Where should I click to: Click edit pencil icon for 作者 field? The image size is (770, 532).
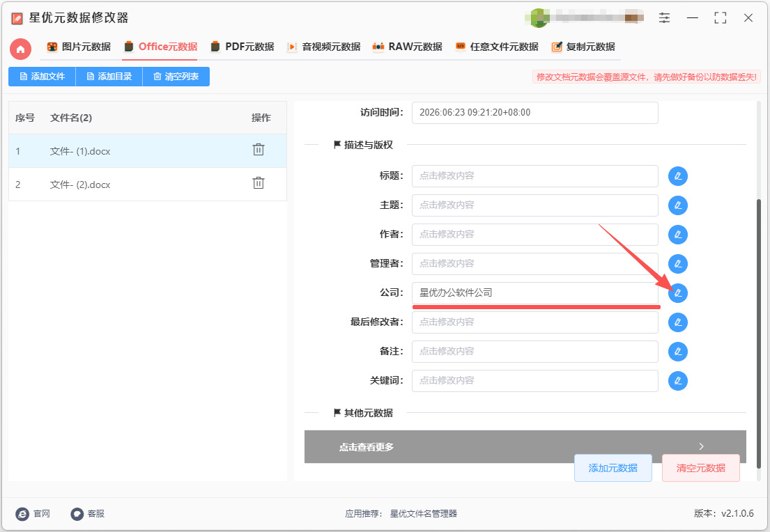[x=678, y=235]
